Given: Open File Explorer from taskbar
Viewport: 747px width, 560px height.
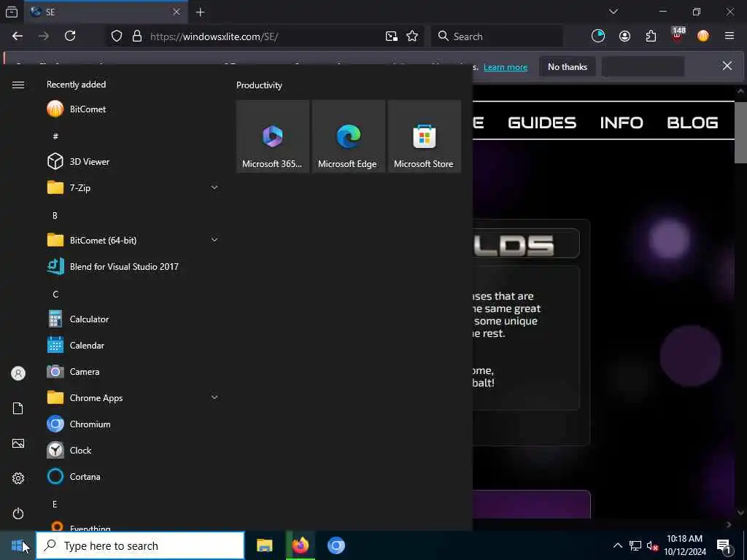Looking at the screenshot, I should [x=264, y=545].
